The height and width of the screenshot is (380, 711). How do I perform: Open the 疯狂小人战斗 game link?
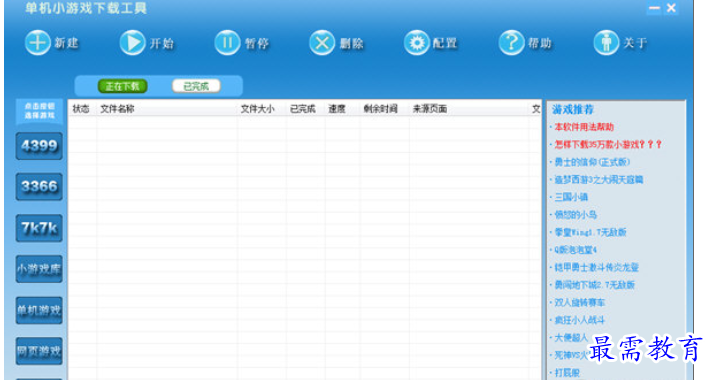pos(580,320)
